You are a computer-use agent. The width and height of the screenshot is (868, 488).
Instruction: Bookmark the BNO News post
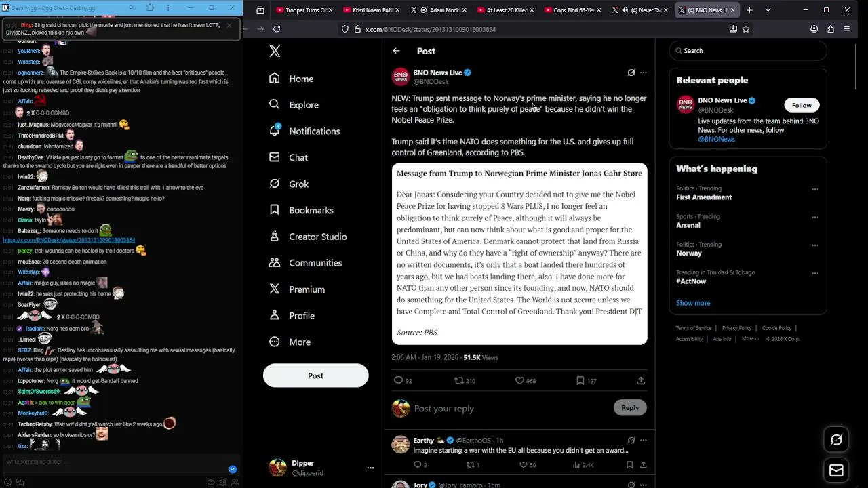click(x=580, y=381)
